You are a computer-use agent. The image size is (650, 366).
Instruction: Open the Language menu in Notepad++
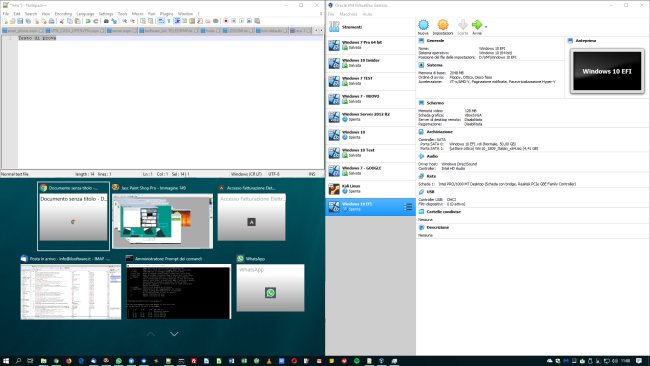[x=85, y=14]
